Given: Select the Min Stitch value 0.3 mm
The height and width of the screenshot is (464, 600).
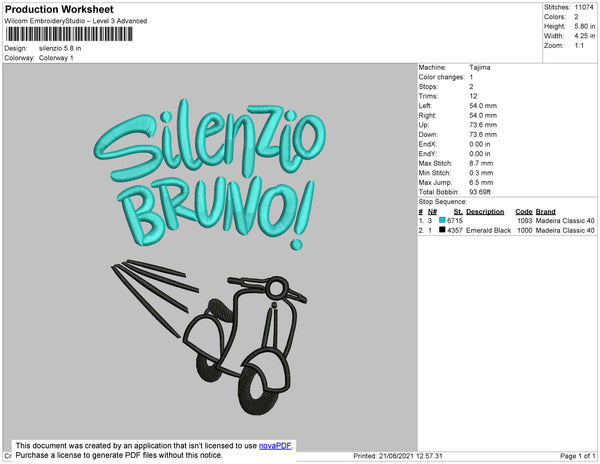Looking at the screenshot, I should (x=481, y=173).
